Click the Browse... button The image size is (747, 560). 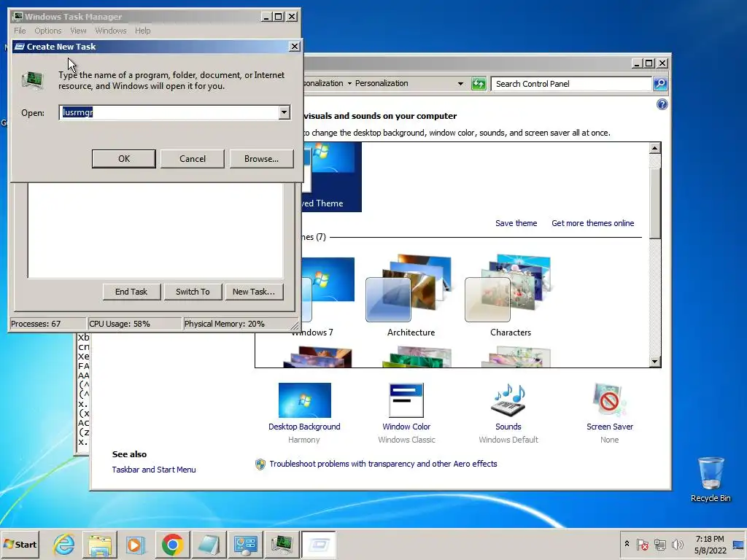coord(262,158)
